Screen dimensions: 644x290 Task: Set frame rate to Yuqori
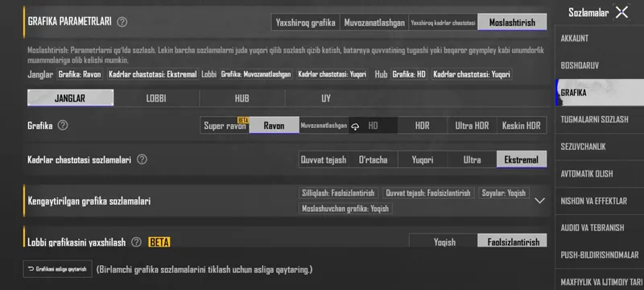[422, 159]
